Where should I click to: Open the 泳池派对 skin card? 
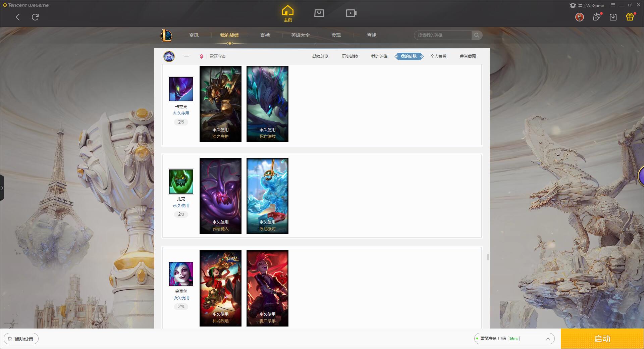click(267, 196)
